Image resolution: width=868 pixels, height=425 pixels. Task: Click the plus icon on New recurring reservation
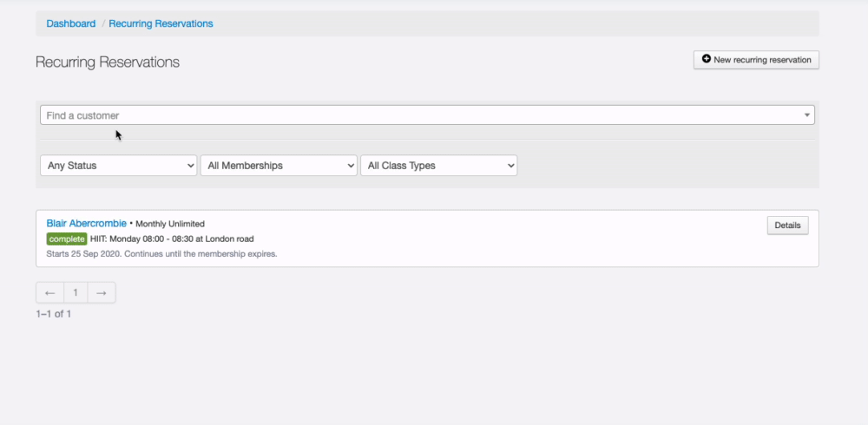(707, 60)
